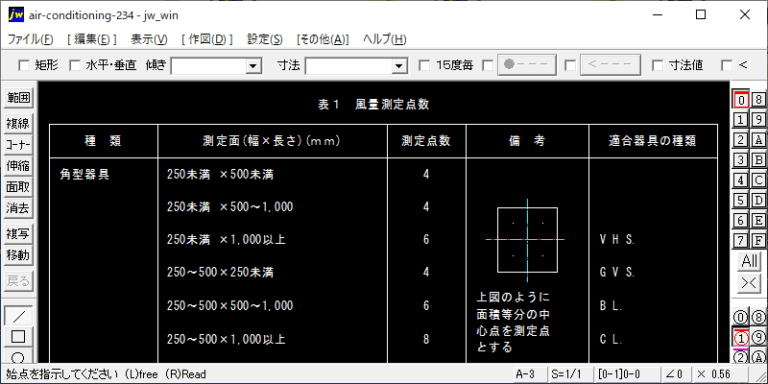Click the All layers button
The width and height of the screenshot is (768, 384).
749,261
